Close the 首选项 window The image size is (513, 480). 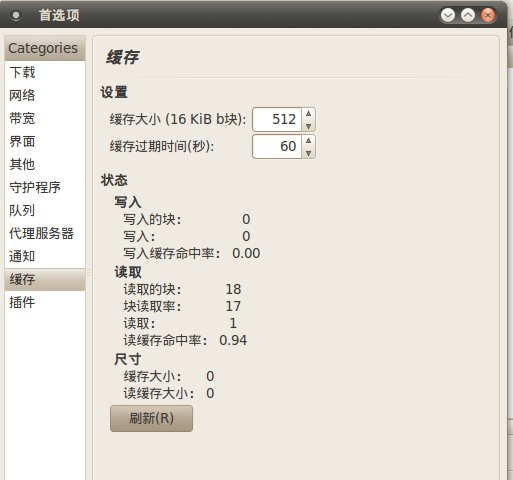(488, 15)
